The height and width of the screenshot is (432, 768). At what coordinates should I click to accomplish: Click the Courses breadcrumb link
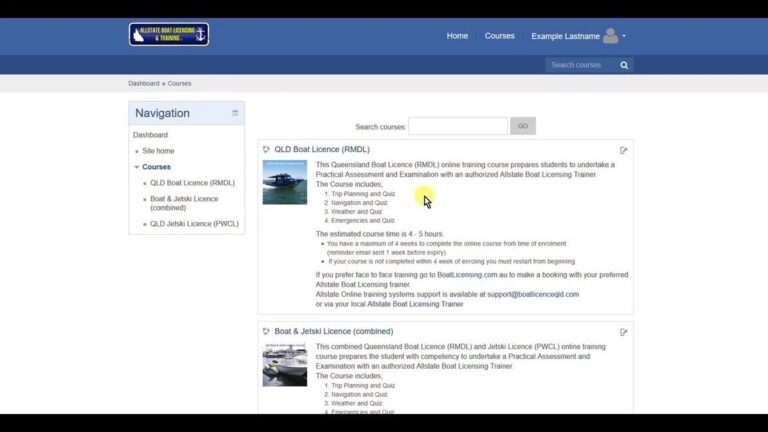tap(179, 83)
